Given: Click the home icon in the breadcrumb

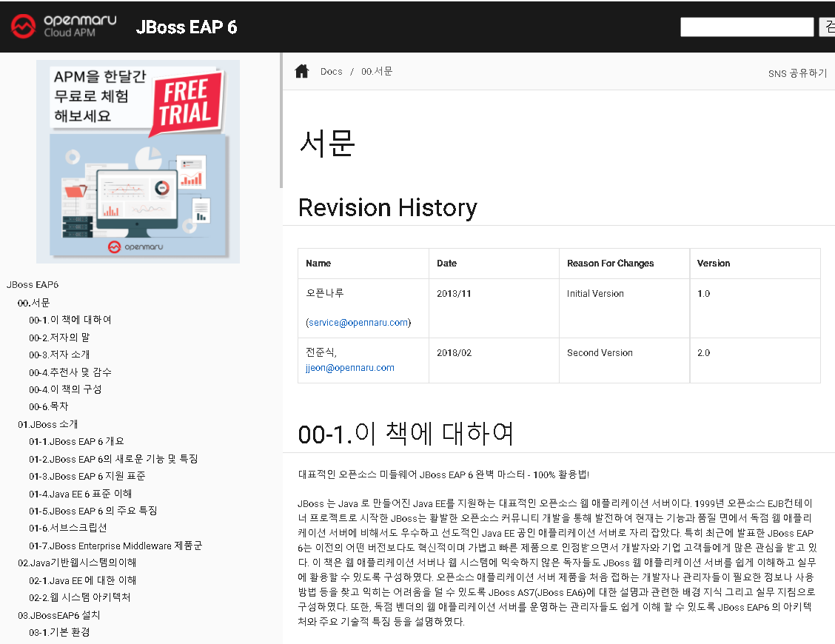Looking at the screenshot, I should click(301, 70).
